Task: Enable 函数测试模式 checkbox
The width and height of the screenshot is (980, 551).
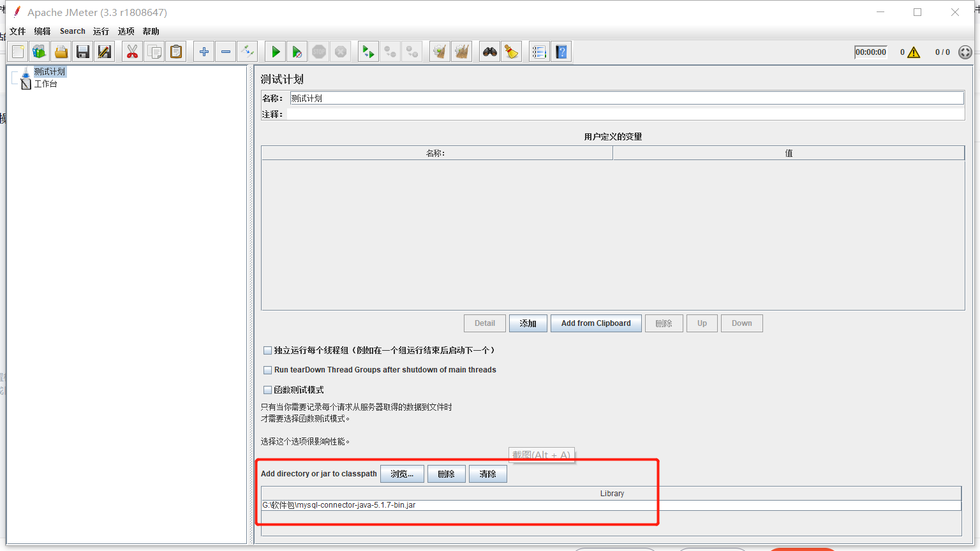Action: click(268, 390)
